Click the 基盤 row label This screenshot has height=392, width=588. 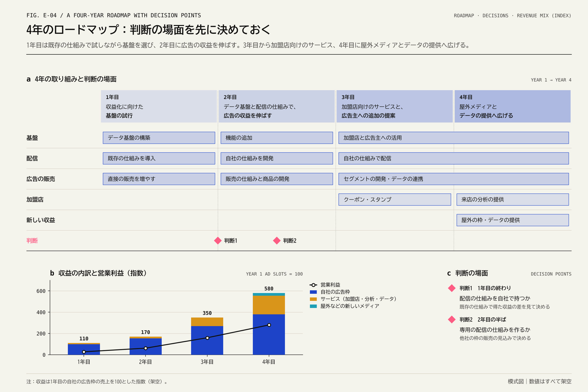tap(32, 138)
